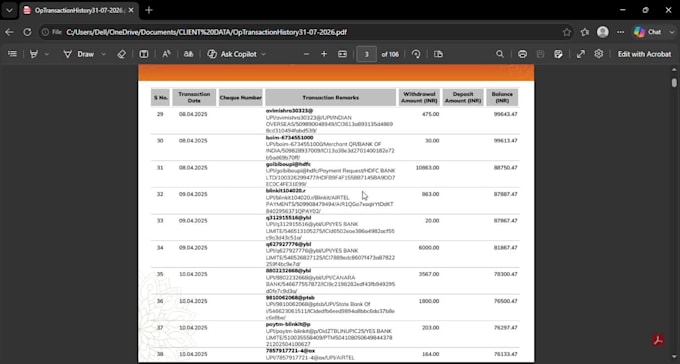Start Read aloud
The width and height of the screenshot is (680, 364).
tap(166, 54)
